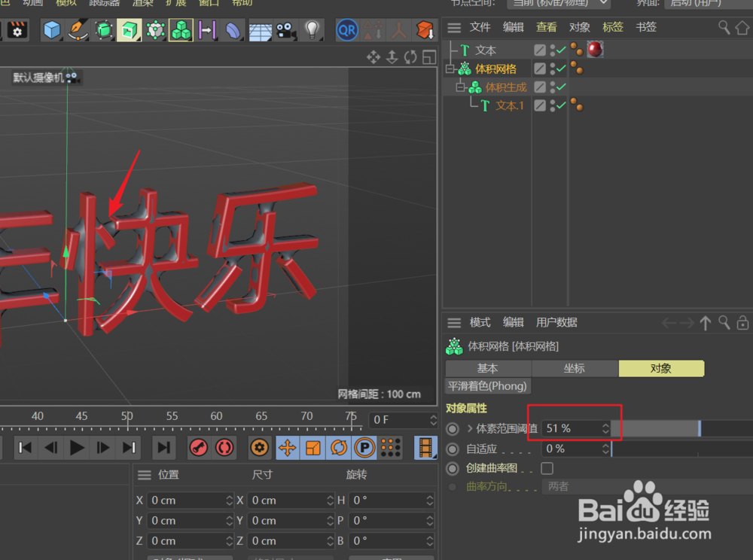This screenshot has height=560, width=753.
Task: Expand the 体素范围阈值 property arrow
Action: click(x=471, y=428)
